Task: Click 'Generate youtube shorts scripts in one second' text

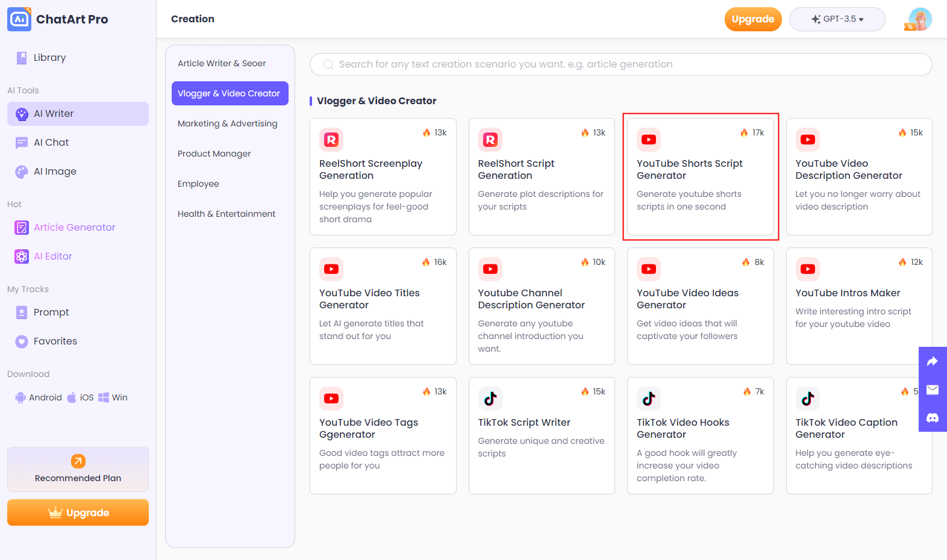Action: 689,201
